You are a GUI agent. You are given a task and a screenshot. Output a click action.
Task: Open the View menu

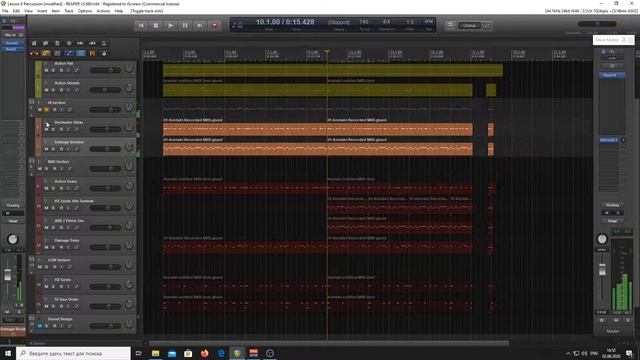(28, 11)
